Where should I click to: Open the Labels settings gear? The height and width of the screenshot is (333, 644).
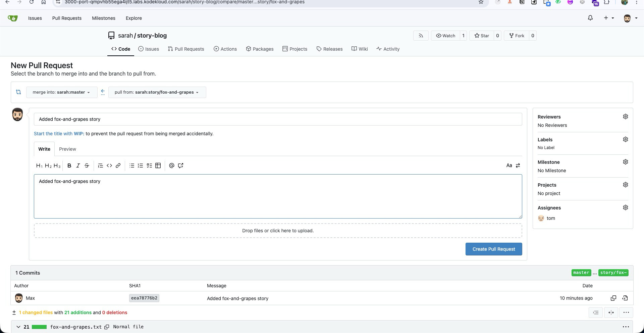626,139
